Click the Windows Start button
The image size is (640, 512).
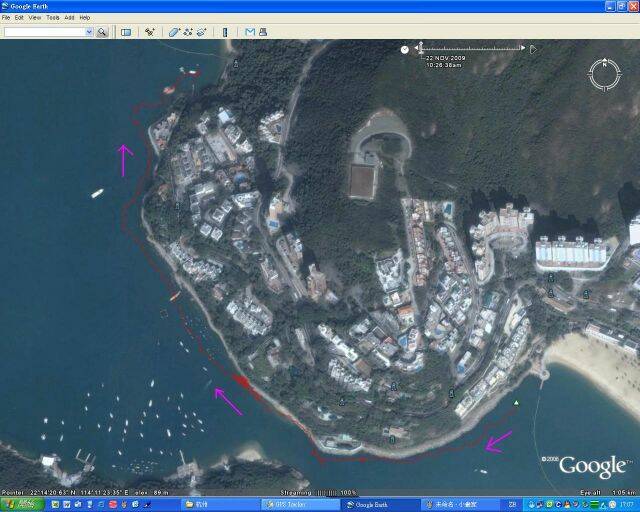point(19,505)
